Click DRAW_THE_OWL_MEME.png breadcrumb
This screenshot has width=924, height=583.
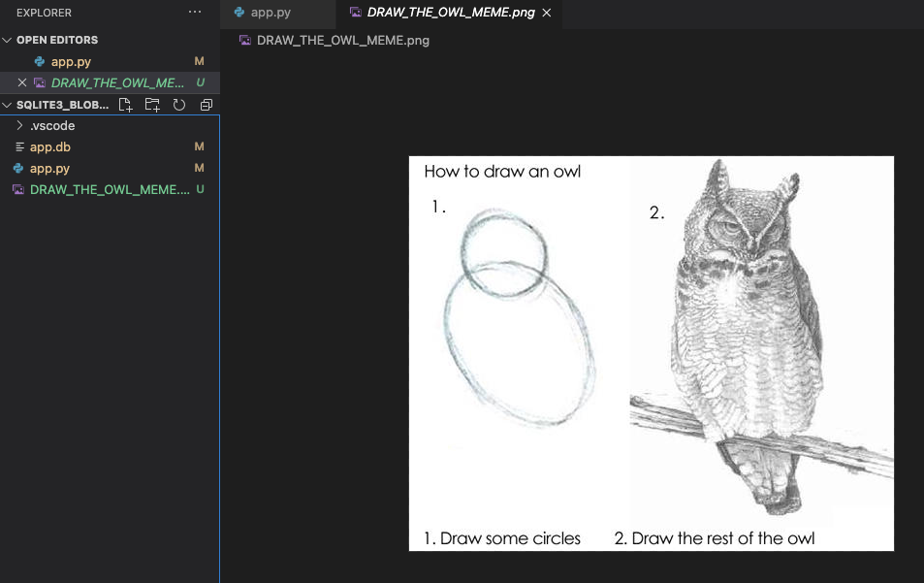tap(343, 40)
